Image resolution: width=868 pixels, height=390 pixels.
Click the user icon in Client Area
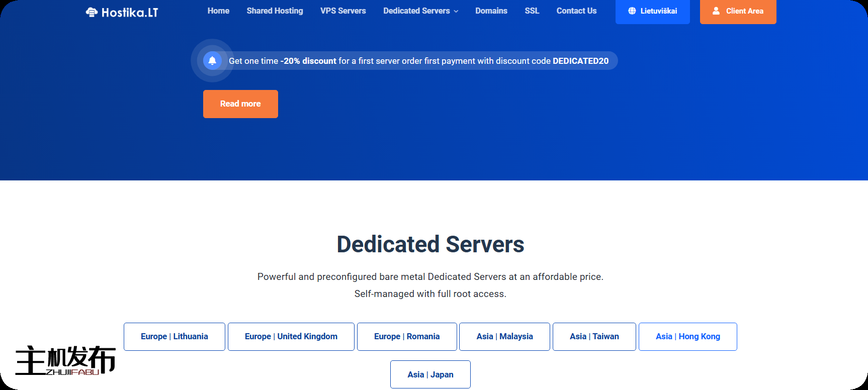[716, 11]
